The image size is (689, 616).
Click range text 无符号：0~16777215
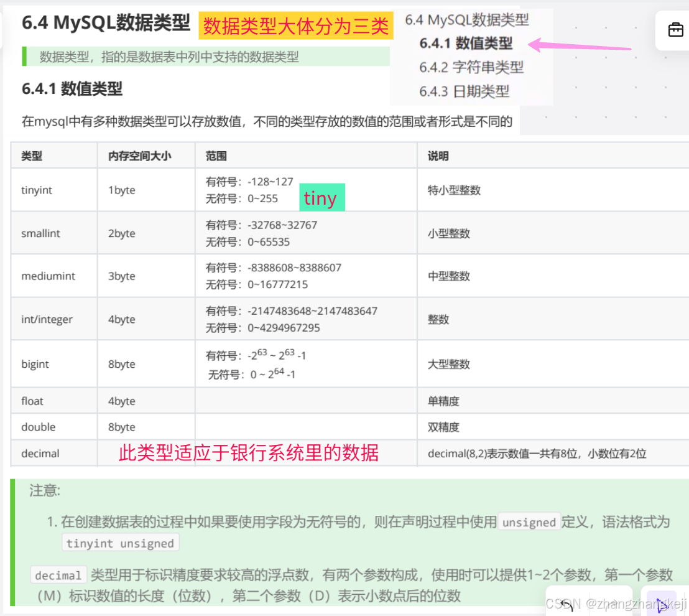(x=257, y=284)
